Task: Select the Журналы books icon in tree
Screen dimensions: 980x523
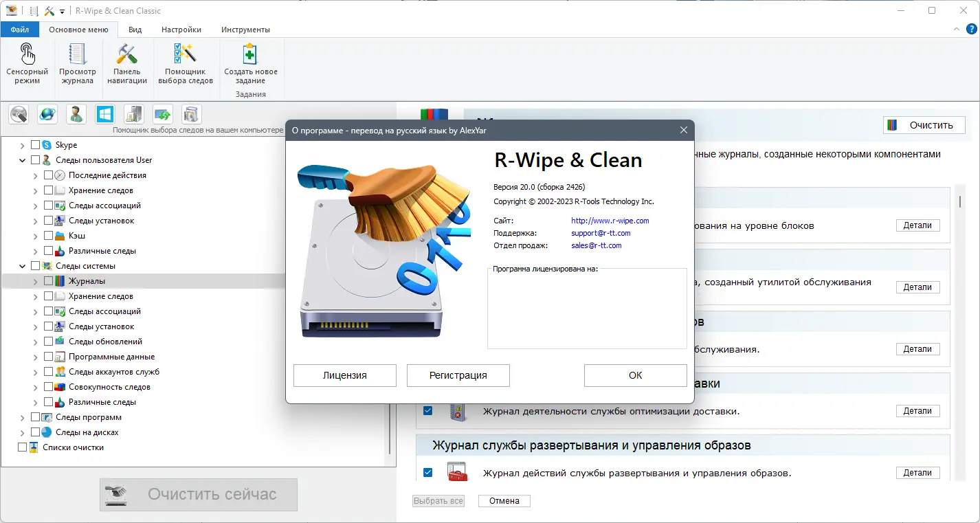Action: pos(60,281)
